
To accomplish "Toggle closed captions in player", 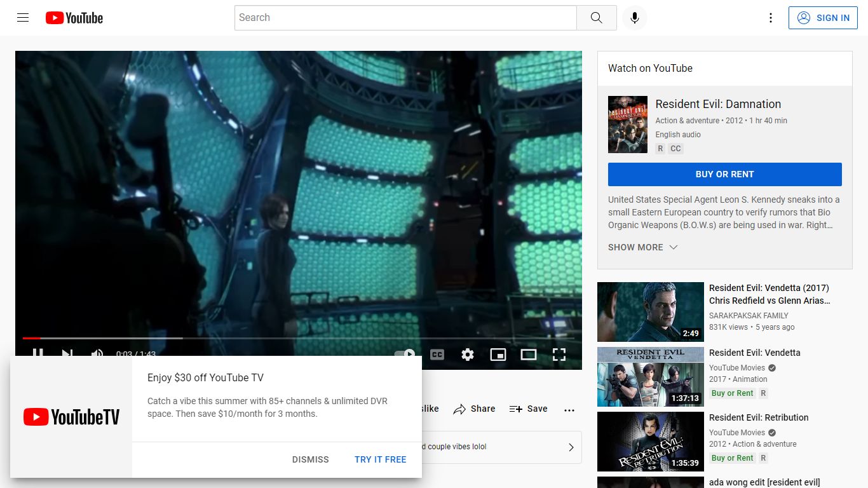I will pos(437,355).
